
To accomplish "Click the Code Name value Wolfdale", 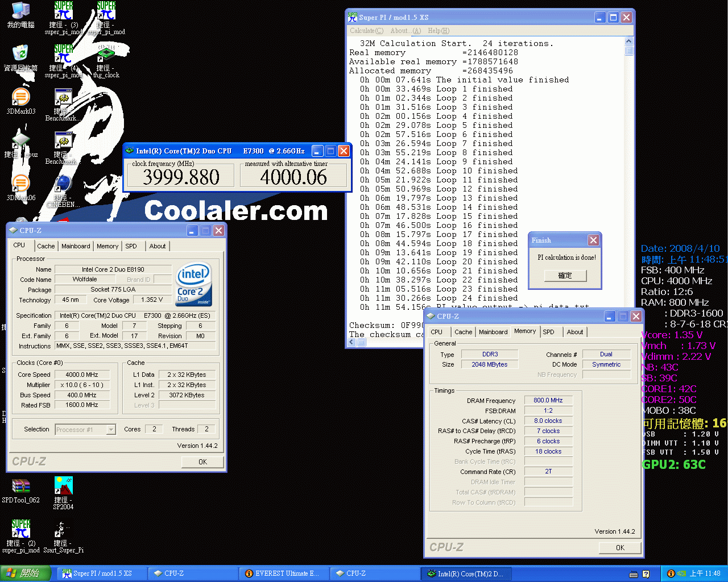I will pyautogui.click(x=85, y=279).
